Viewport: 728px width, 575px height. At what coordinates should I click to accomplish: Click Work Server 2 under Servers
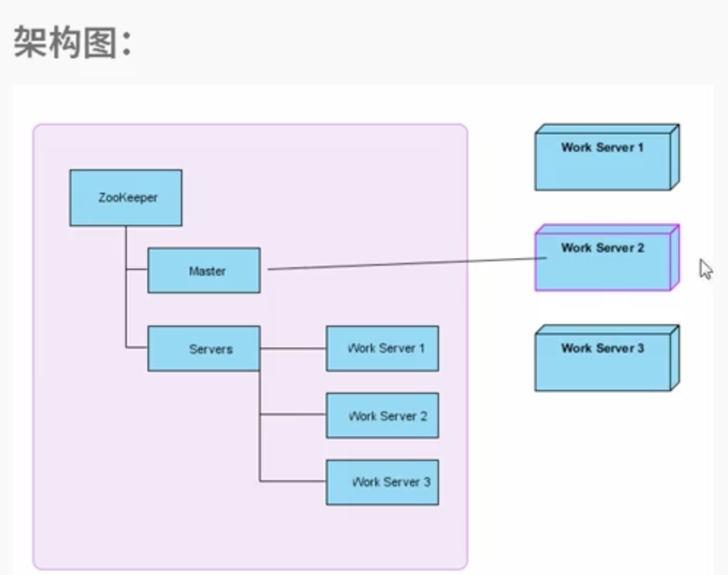[x=382, y=416]
